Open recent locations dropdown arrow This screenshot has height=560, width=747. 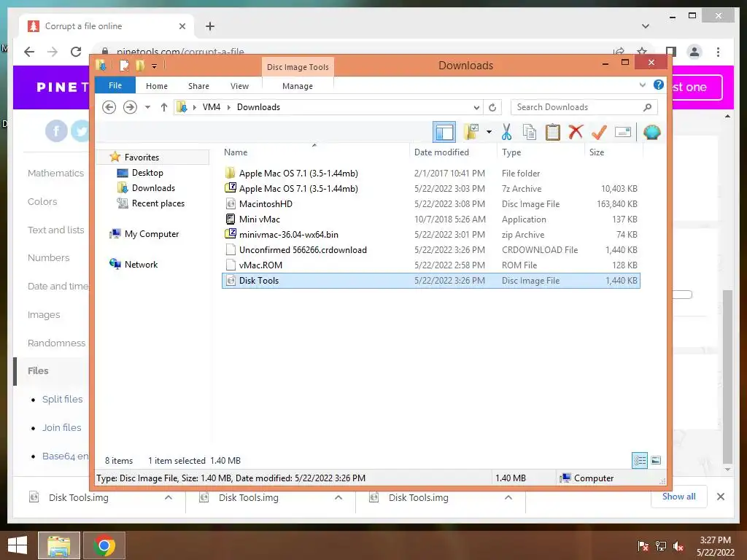[x=147, y=107]
